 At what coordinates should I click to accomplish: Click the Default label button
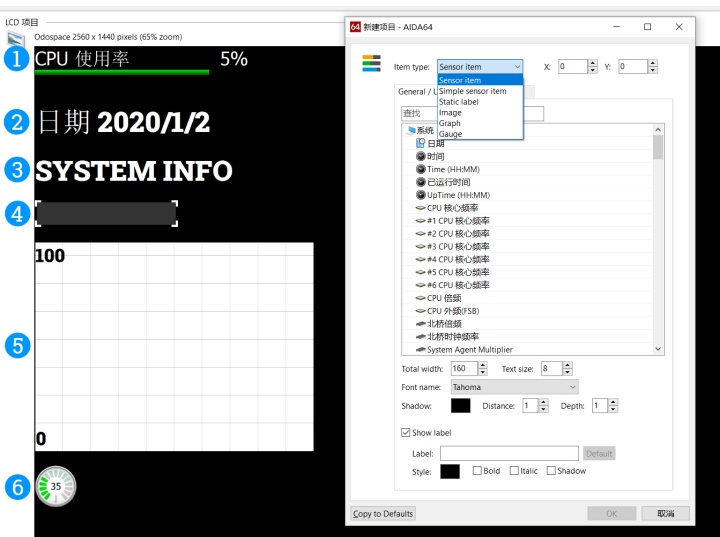599,453
